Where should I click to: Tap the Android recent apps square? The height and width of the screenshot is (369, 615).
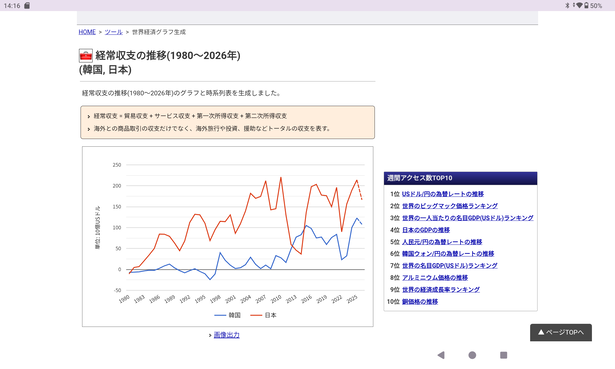point(504,355)
